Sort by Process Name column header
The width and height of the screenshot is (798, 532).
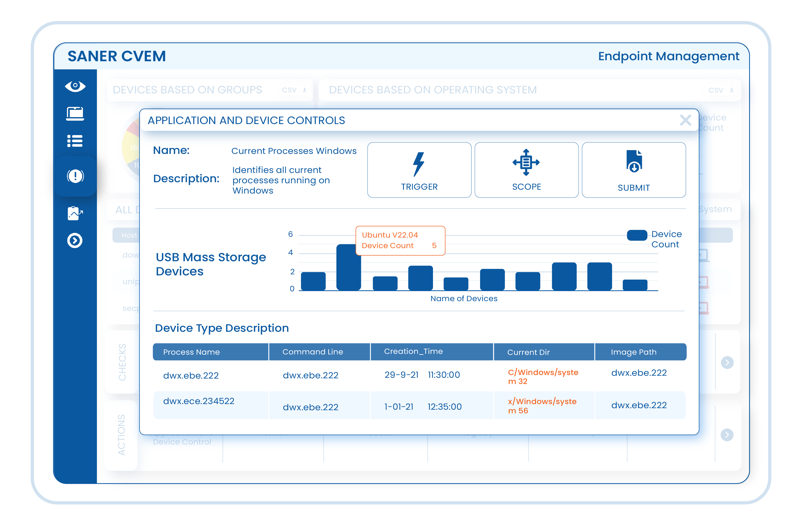coord(191,352)
